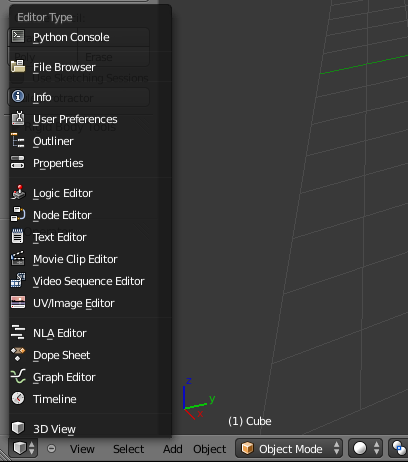Click the File Browser folder icon
The width and height of the screenshot is (408, 462).
point(18,66)
